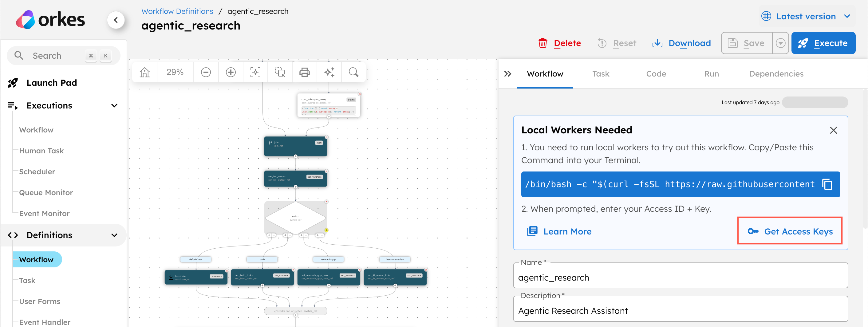Viewport: 868px width, 327px height.
Task: Open User Forms in sidebar
Action: 39,301
